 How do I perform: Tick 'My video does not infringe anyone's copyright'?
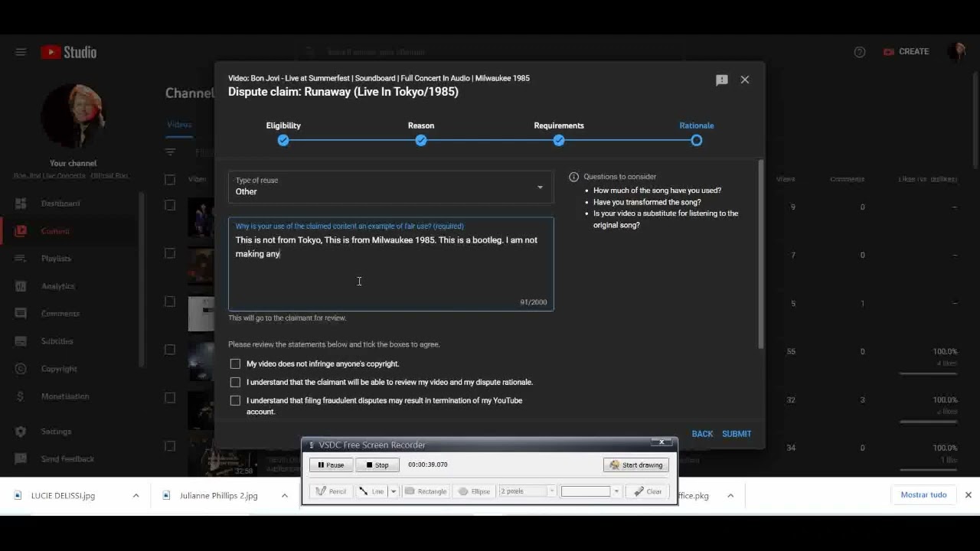235,364
